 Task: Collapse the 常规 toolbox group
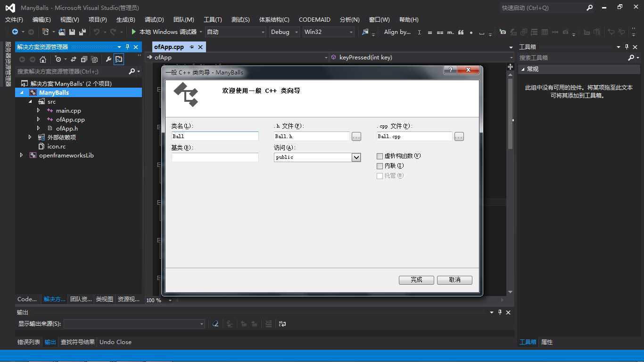[522, 69]
